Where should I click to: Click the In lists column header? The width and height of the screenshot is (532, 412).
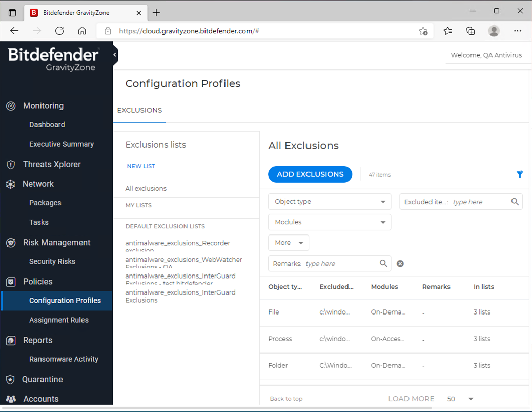[x=483, y=287]
